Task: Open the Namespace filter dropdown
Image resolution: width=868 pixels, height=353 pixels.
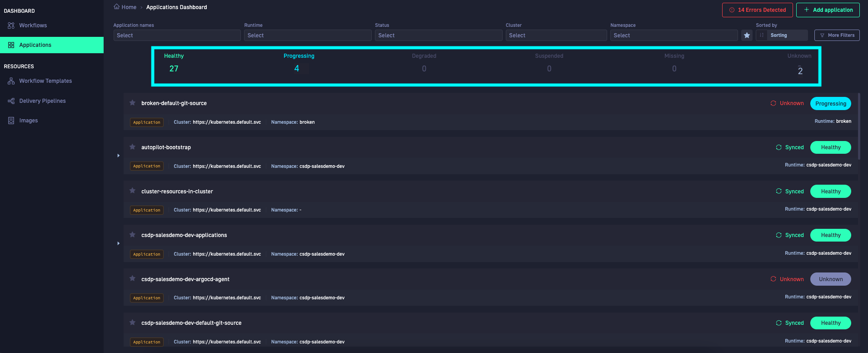Action: coord(674,35)
